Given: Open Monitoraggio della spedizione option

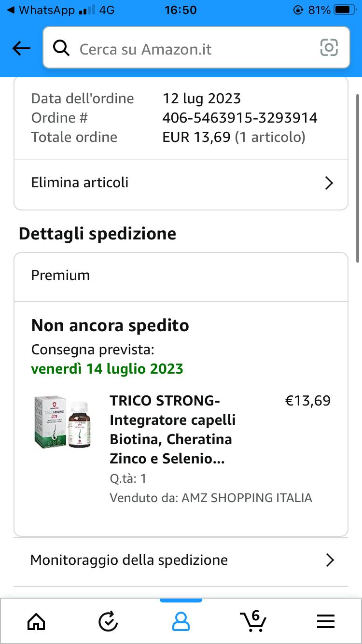Looking at the screenshot, I should [x=129, y=560].
